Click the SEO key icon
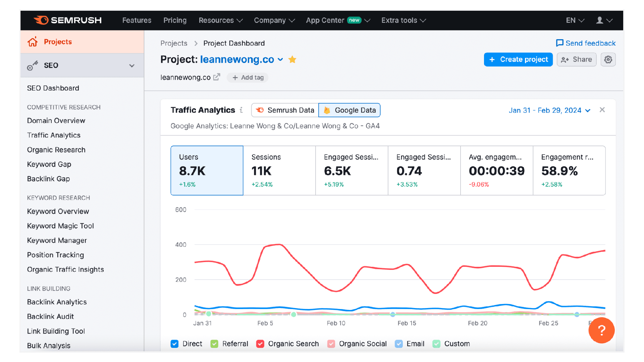 (x=33, y=65)
